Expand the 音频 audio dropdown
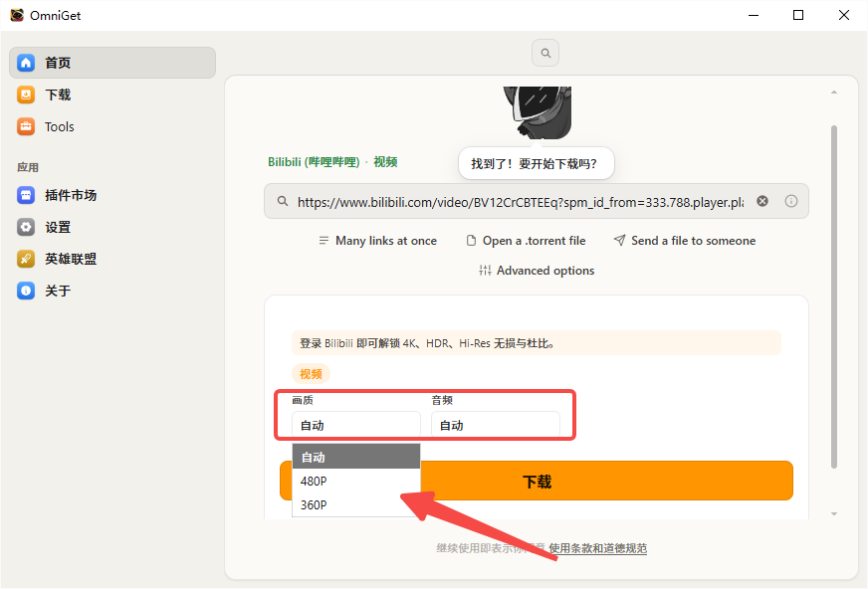This screenshot has height=589, width=868. [x=496, y=425]
